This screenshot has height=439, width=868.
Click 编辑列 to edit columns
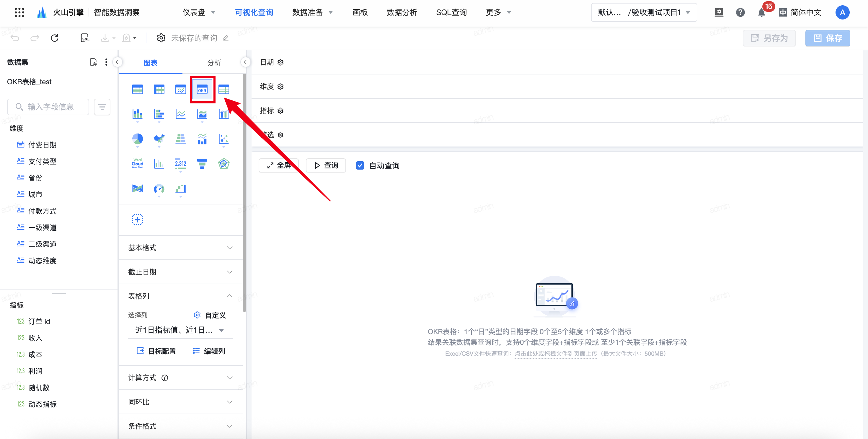click(209, 351)
